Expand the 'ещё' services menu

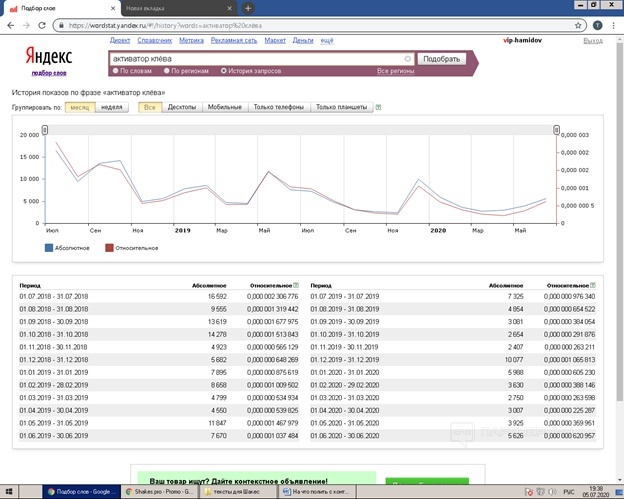(326, 41)
